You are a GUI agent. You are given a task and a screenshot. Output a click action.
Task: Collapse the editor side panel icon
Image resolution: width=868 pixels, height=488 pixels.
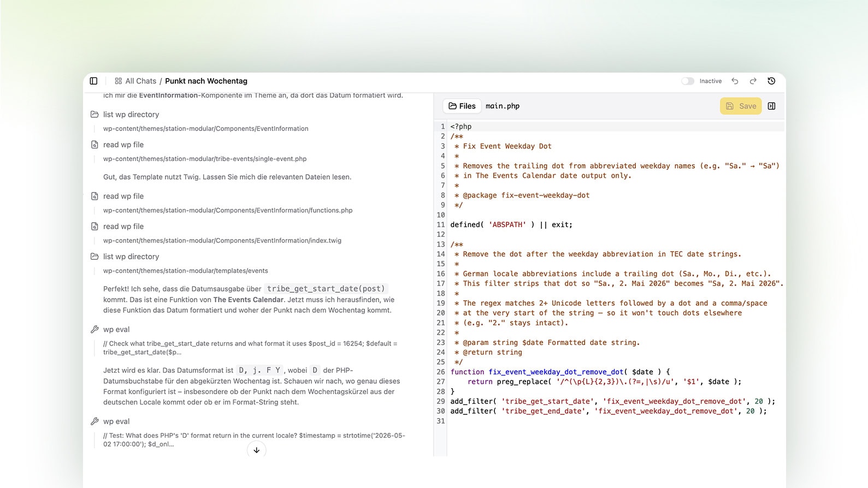tap(771, 106)
